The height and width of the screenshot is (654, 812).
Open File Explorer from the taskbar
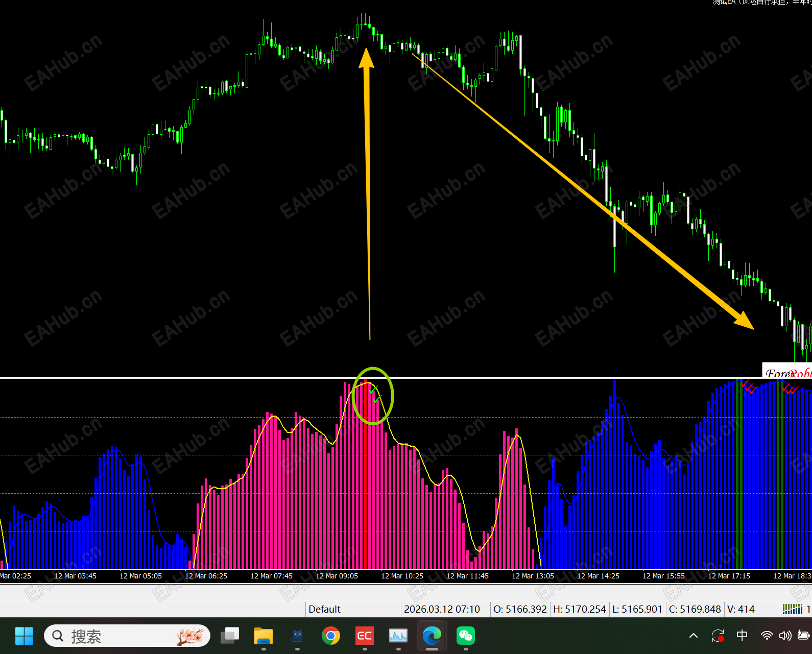(264, 636)
